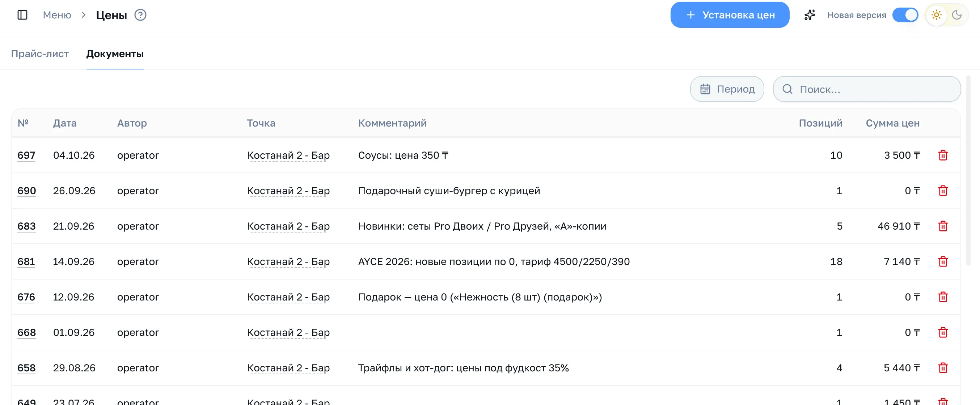Click Костанай 2 - Бар in row 658

tap(288, 368)
